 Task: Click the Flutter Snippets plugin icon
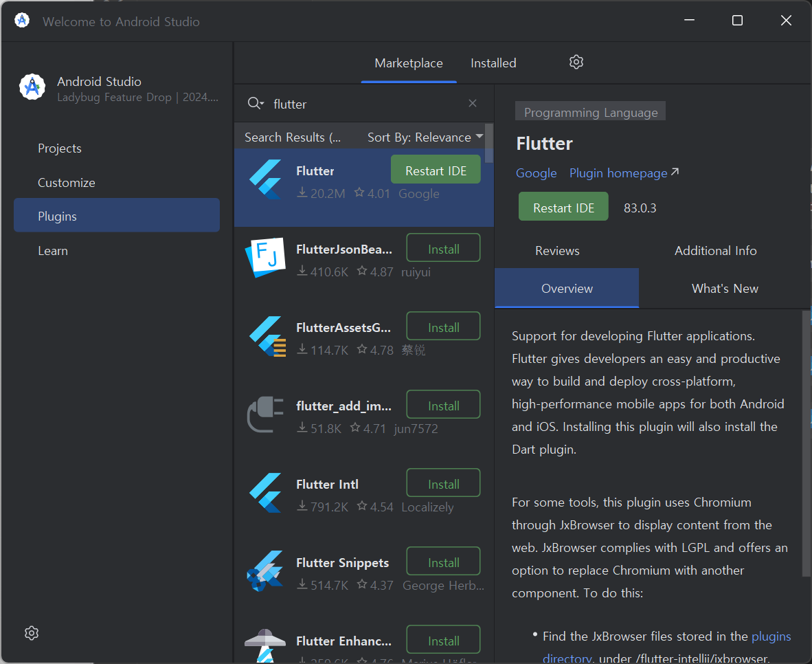(265, 571)
